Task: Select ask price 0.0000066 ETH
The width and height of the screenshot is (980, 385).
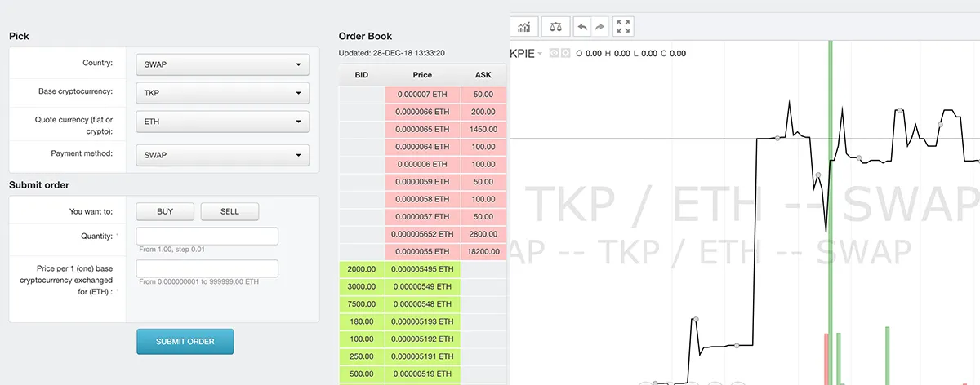Action: pos(422,112)
